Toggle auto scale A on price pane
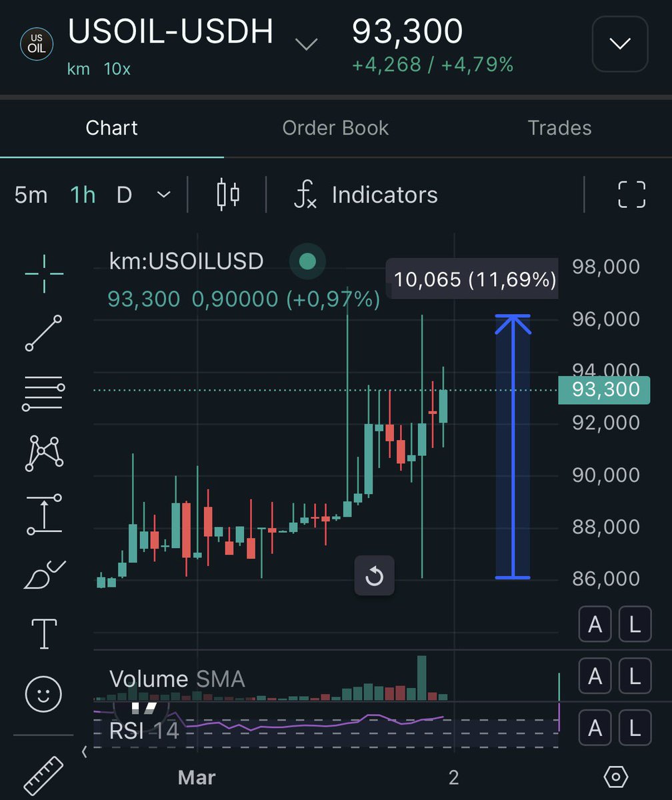Image resolution: width=672 pixels, height=800 pixels. [595, 625]
